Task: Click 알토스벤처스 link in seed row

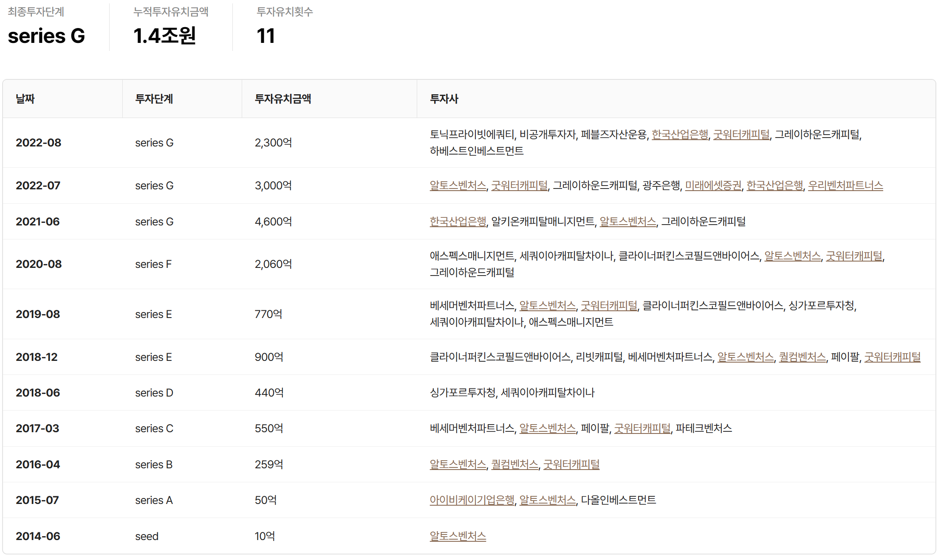Action: tap(458, 536)
